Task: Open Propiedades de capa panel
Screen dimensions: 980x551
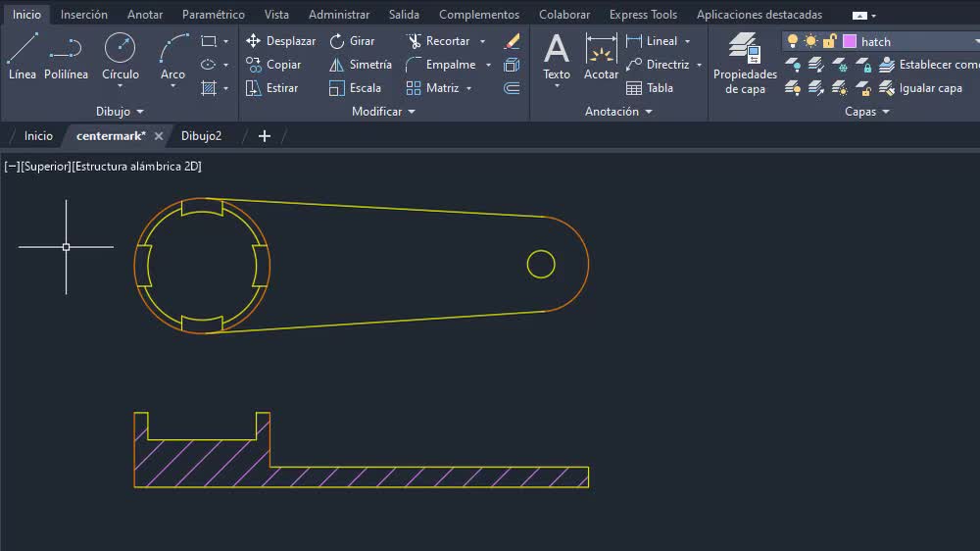Action: coord(745,64)
